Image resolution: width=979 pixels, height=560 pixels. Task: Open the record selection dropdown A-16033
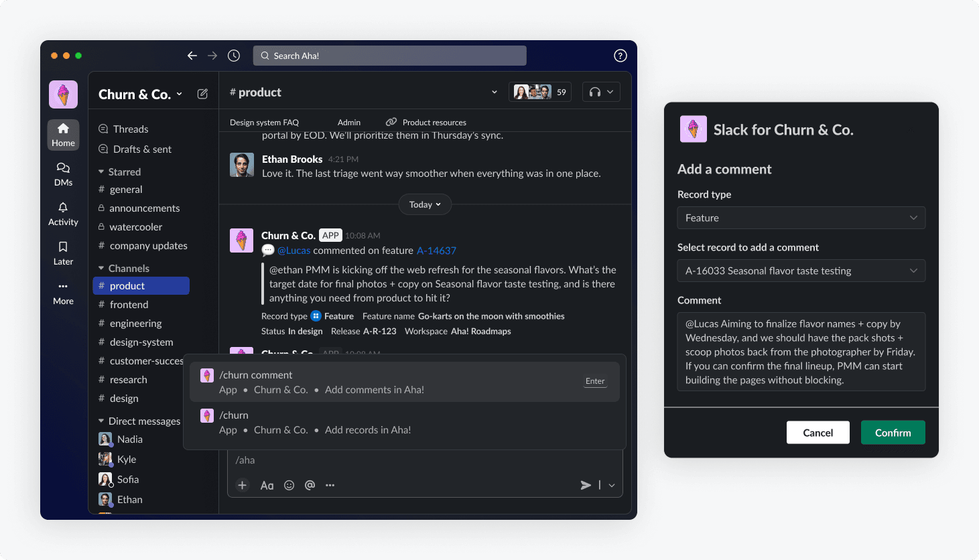point(801,271)
